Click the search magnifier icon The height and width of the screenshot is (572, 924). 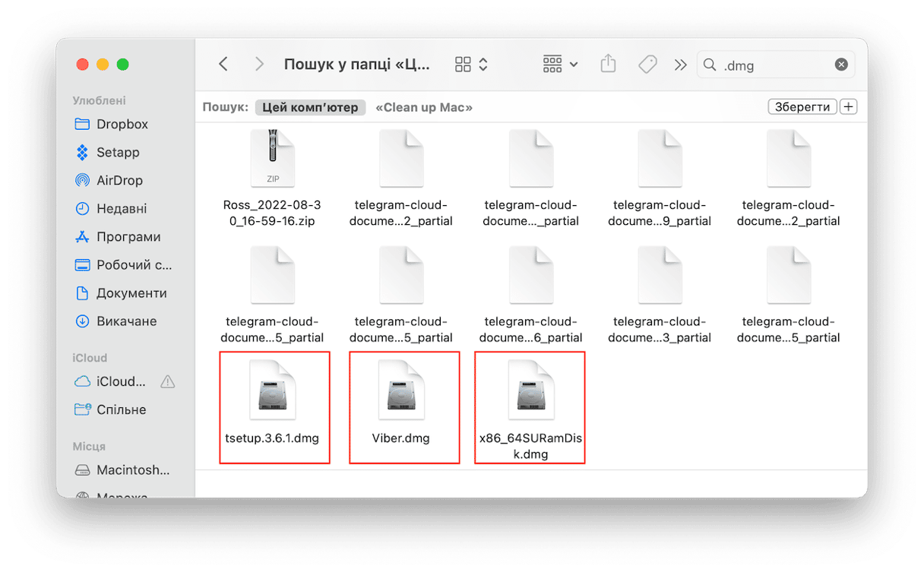coord(710,65)
